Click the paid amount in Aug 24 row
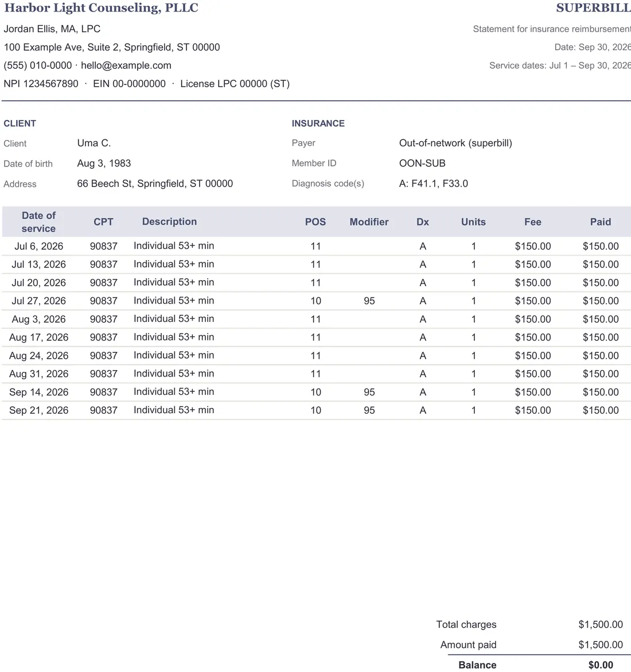This screenshot has height=672, width=631. click(601, 356)
